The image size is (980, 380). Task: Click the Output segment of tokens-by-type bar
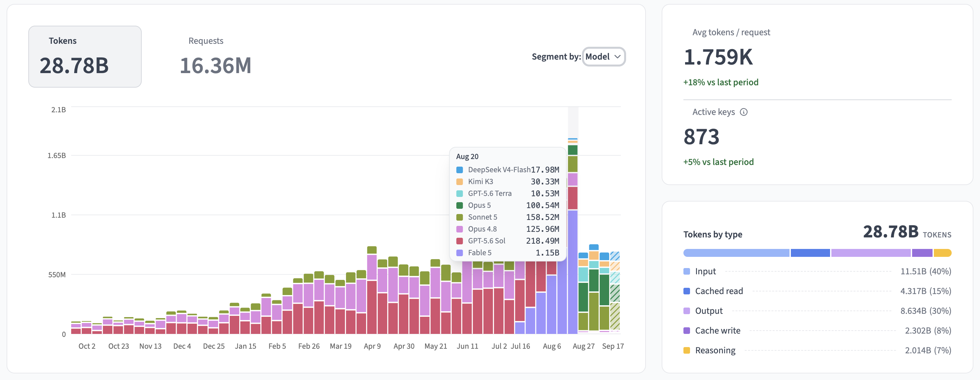click(x=871, y=253)
